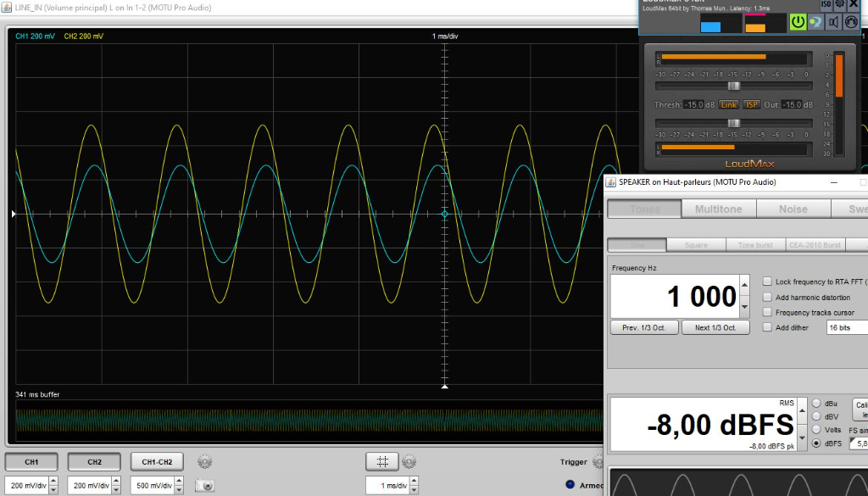The height and width of the screenshot is (496, 868).
Task: Open the gear icon beside the grid button
Action: 409,462
